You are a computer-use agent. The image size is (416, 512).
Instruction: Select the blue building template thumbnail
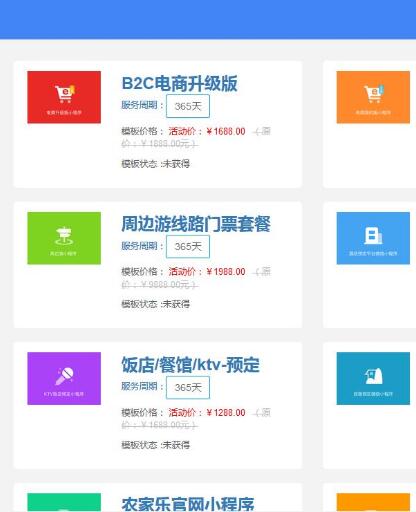click(x=373, y=238)
